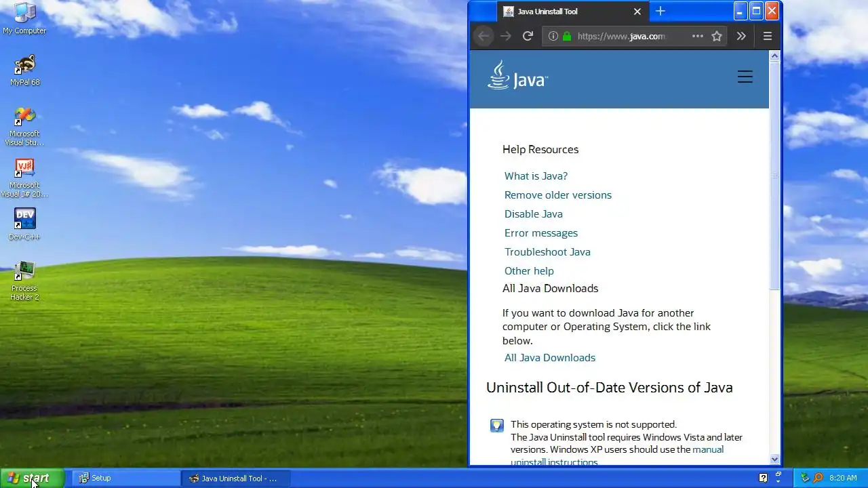
Task: Open the Error messages link
Action: (x=541, y=232)
